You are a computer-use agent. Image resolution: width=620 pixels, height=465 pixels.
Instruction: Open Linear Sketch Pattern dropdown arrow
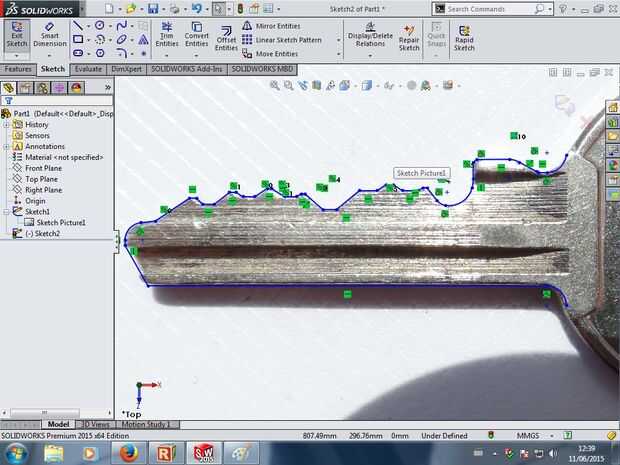tap(338, 40)
